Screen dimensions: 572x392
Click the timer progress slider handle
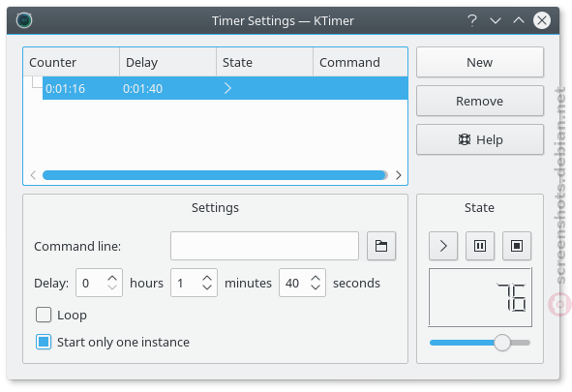[502, 343]
